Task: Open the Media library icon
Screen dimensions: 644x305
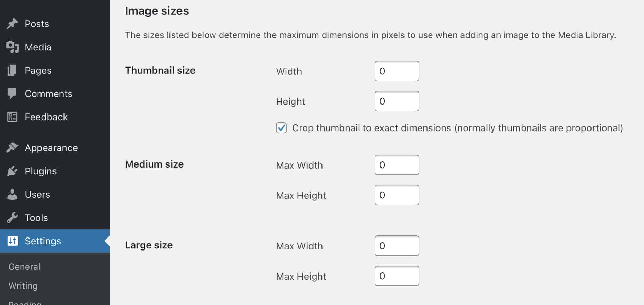Action: [x=12, y=47]
